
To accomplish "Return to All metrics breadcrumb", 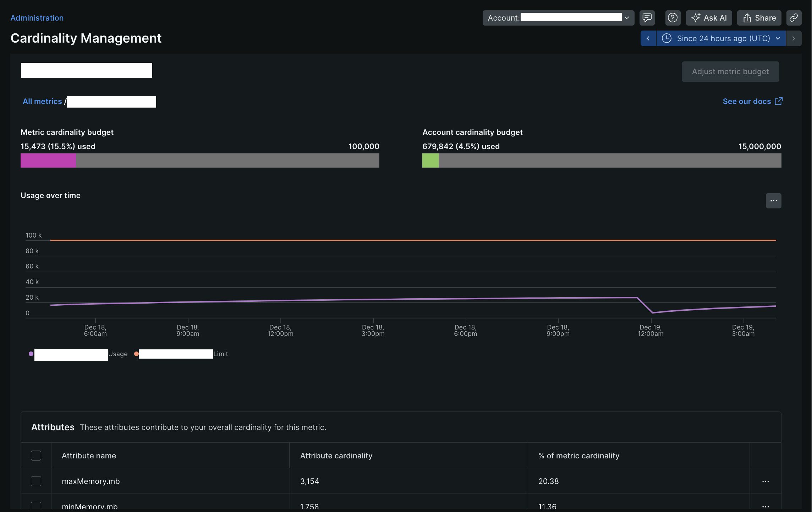I will tap(42, 102).
